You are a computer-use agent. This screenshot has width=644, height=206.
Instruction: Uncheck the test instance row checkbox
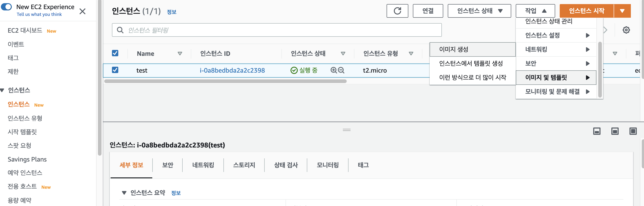(115, 70)
